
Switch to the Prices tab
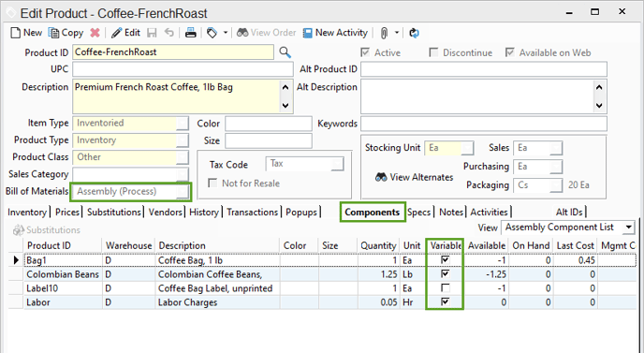tap(67, 212)
